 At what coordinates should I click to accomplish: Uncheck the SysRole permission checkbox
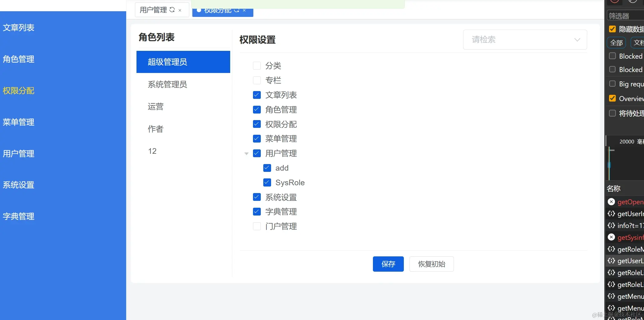267,182
